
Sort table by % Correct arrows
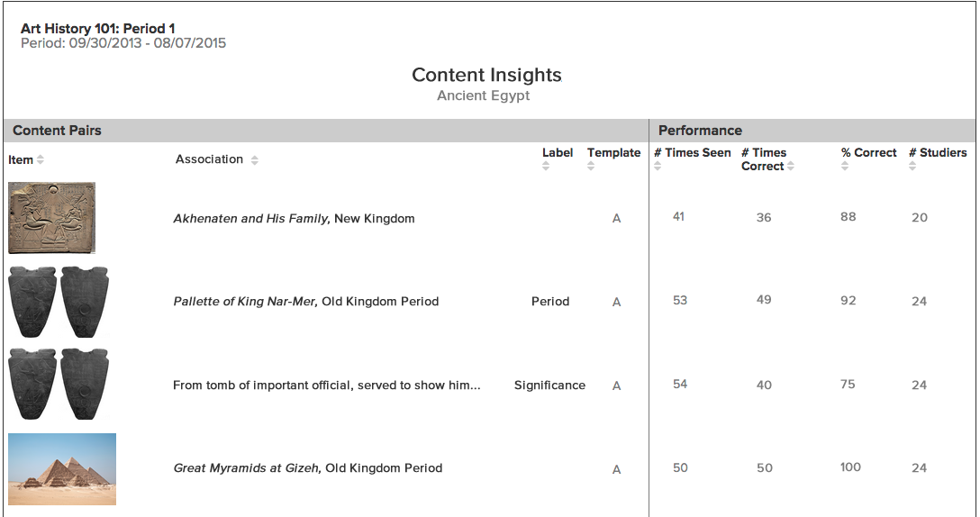(845, 167)
